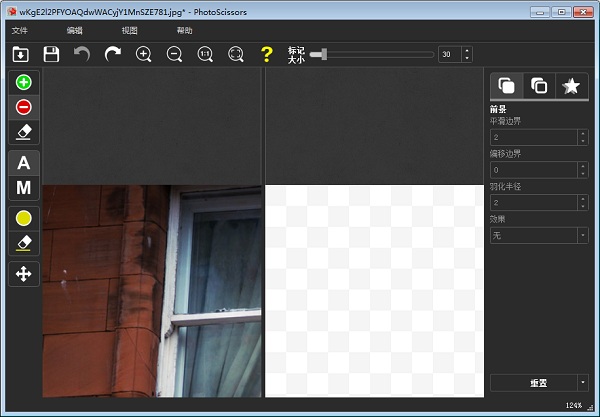Increase 平滑边界 value

(x=583, y=134)
